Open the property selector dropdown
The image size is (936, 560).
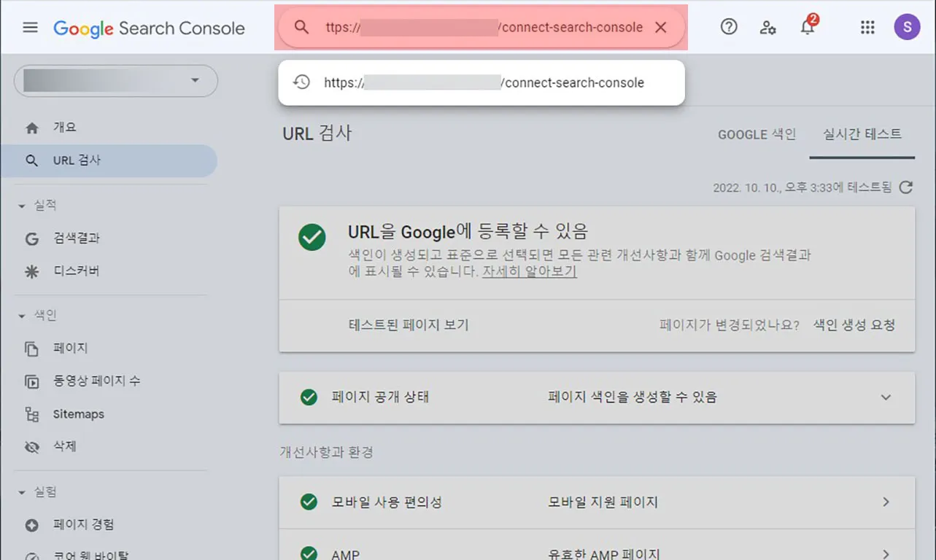click(x=116, y=80)
